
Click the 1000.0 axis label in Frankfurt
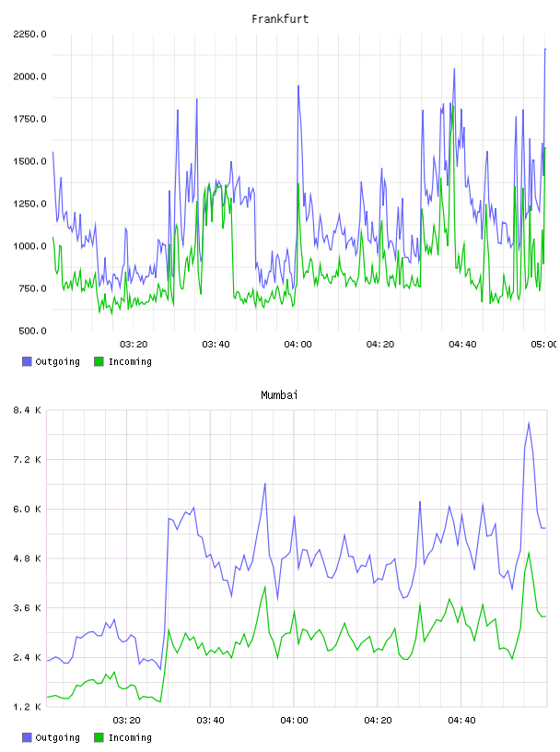click(x=30, y=246)
